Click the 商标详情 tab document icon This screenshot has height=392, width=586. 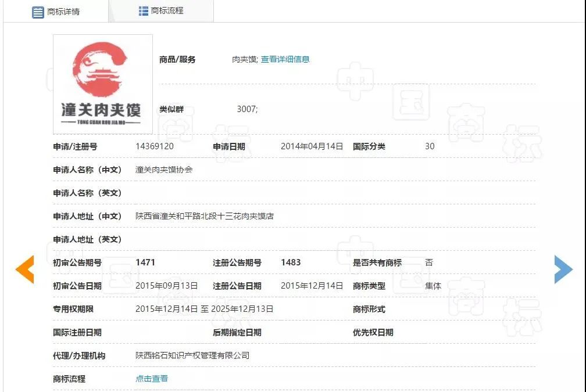coord(38,12)
